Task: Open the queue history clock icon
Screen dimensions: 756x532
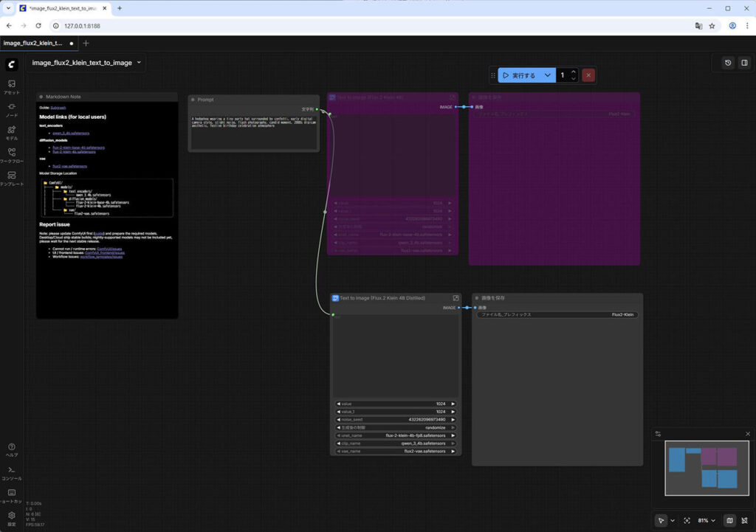Action: pos(728,63)
